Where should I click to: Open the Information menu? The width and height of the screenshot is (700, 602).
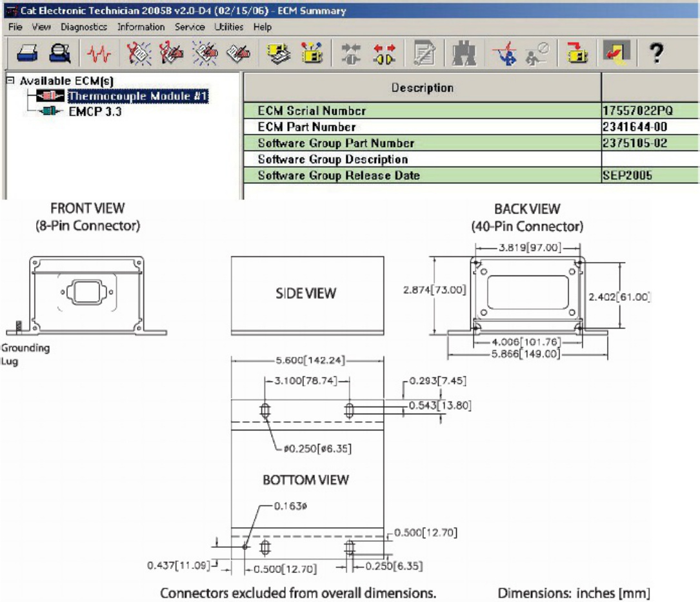tap(141, 27)
